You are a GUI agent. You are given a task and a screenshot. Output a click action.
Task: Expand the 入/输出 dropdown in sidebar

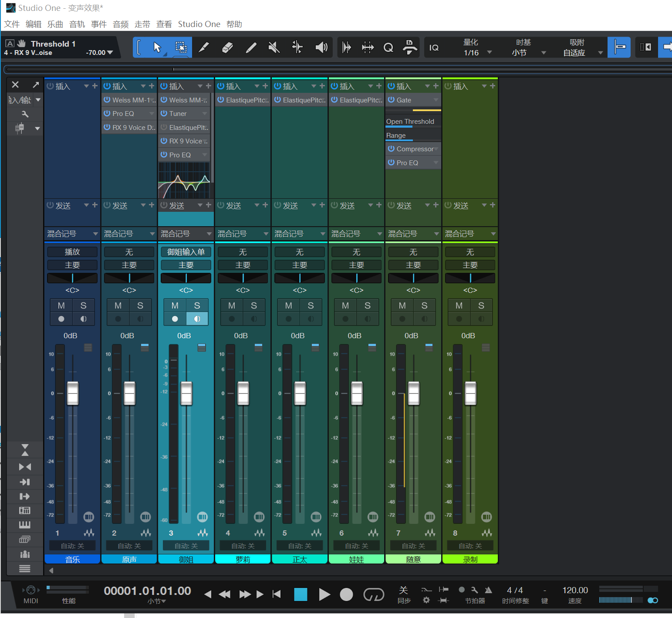tap(38, 100)
